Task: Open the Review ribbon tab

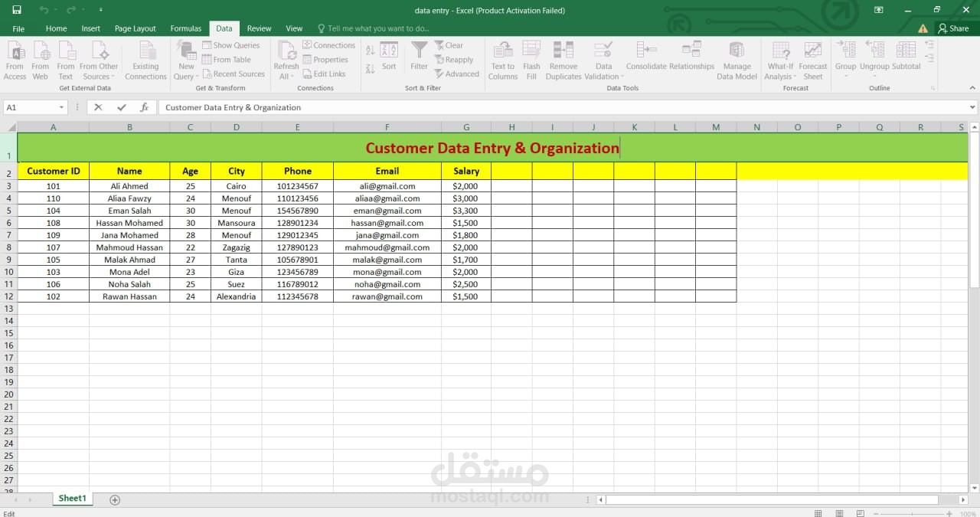Action: 260,28
